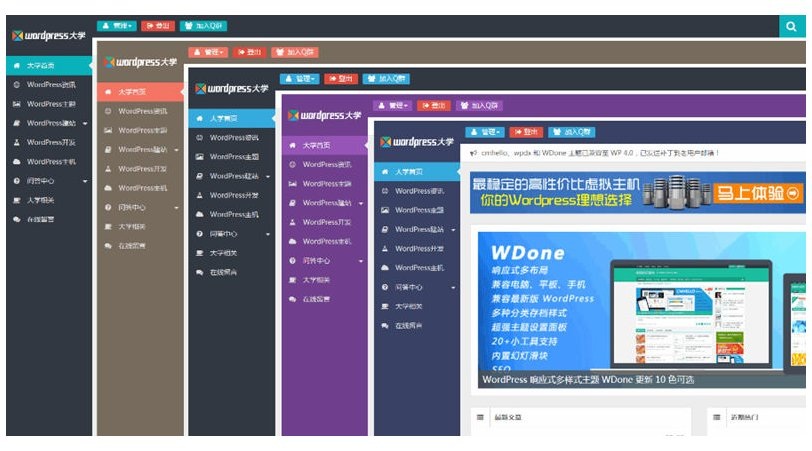Expand WordPress建站 arrow in indigo front window

tap(453, 230)
